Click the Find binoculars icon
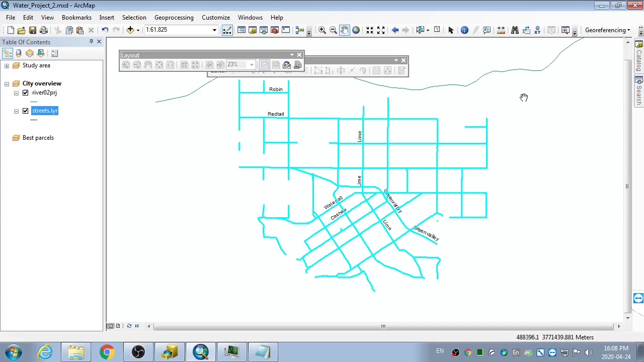644x362 pixels. [515, 30]
